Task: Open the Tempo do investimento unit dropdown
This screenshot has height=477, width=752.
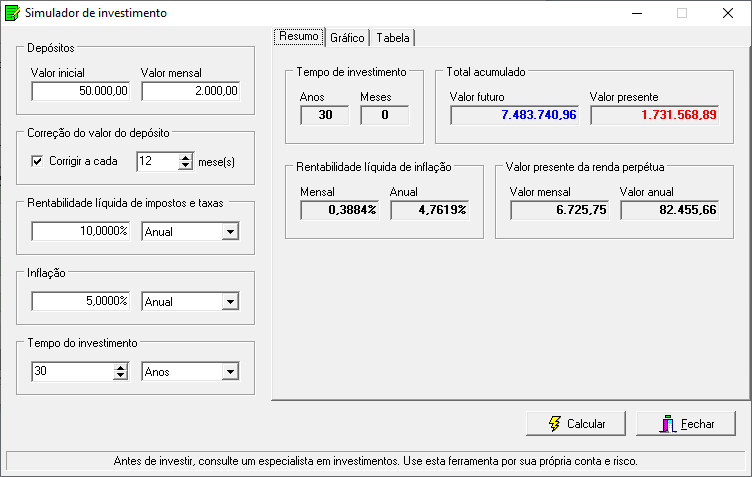Action: click(230, 372)
